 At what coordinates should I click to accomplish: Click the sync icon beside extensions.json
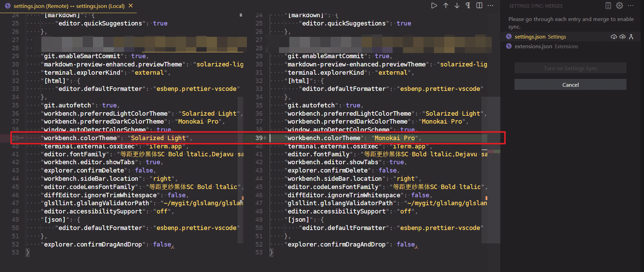point(509,46)
